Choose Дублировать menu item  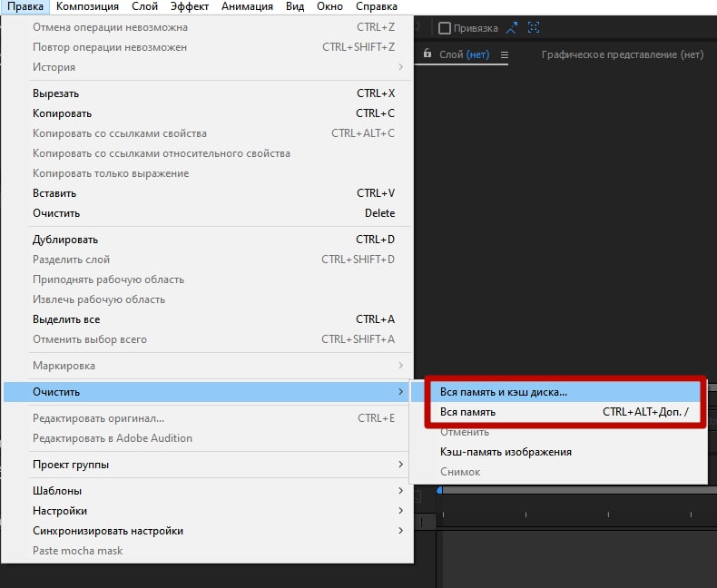coord(208,240)
